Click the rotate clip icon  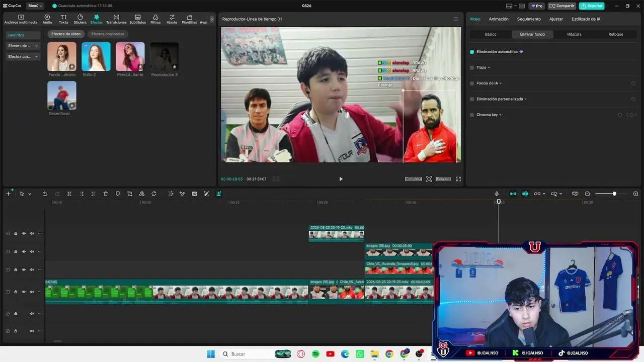pyautogui.click(x=154, y=194)
